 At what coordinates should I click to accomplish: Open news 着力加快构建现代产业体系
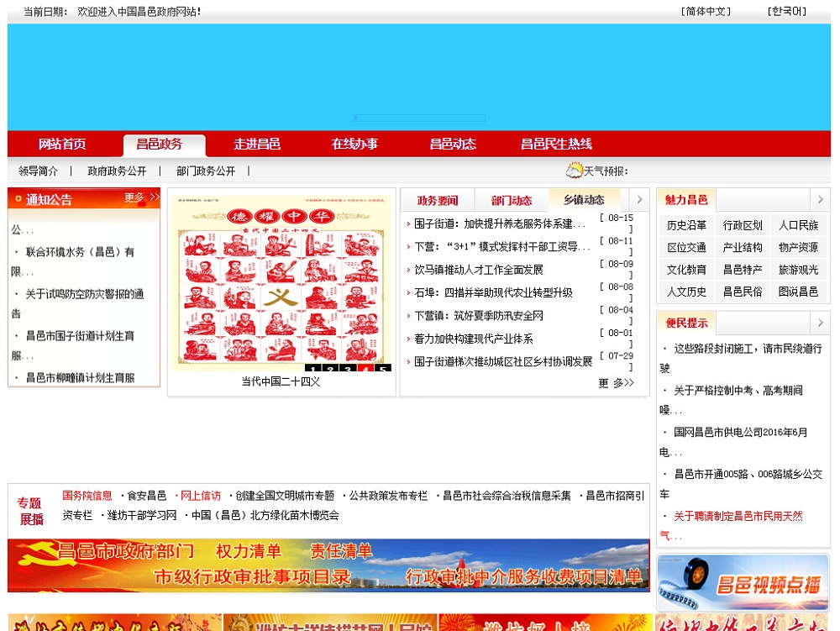pos(474,339)
